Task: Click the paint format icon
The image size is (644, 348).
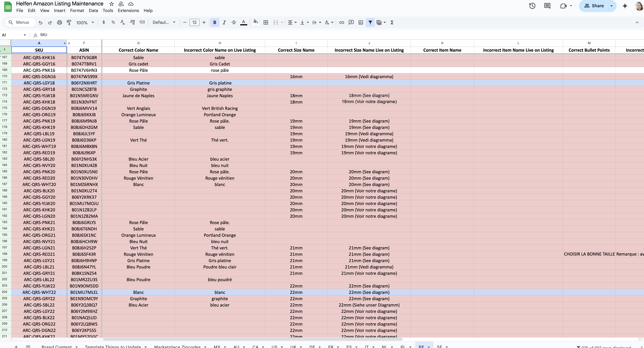Action: click(x=69, y=22)
